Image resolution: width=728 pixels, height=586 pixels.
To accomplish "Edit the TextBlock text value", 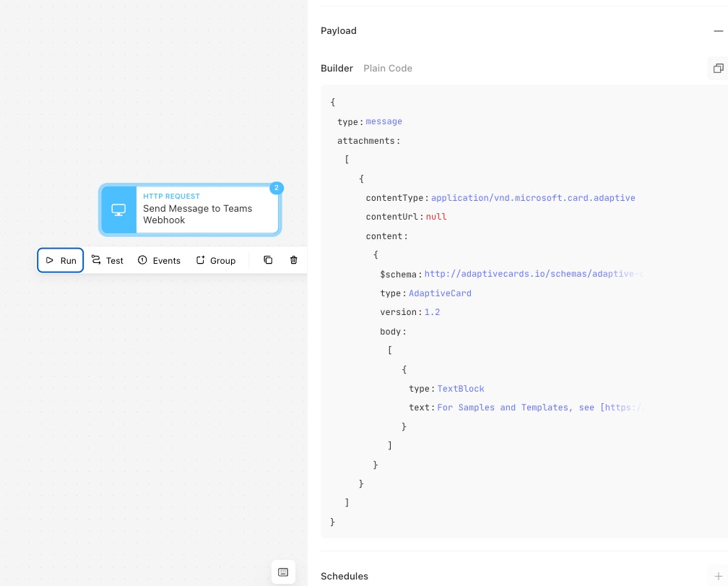I will [x=540, y=408].
